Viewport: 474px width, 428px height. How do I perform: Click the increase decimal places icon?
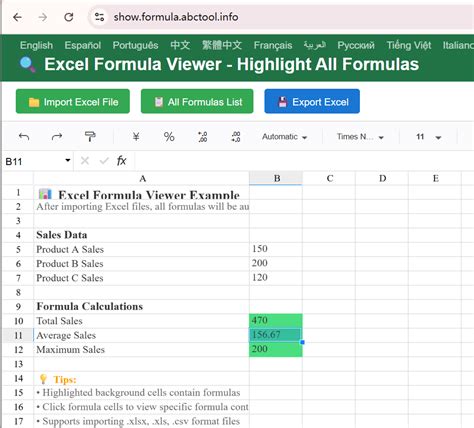236,137
